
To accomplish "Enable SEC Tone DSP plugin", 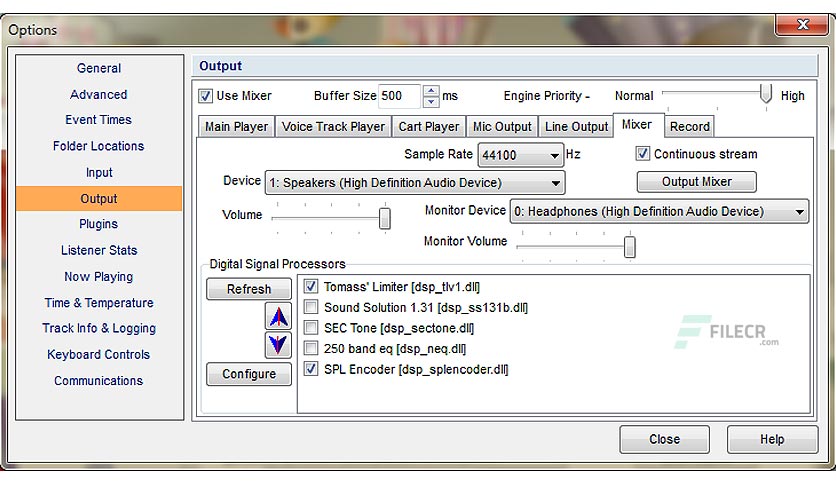I will click(x=311, y=327).
